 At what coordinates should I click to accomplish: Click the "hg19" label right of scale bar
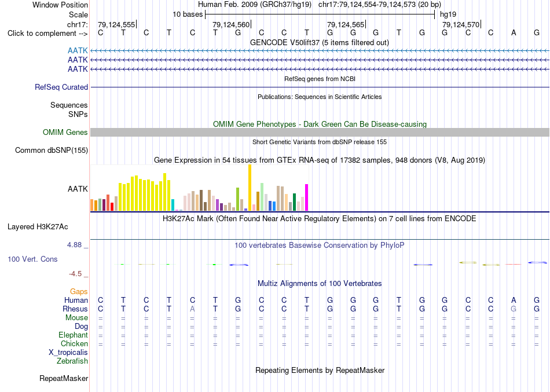click(x=448, y=14)
